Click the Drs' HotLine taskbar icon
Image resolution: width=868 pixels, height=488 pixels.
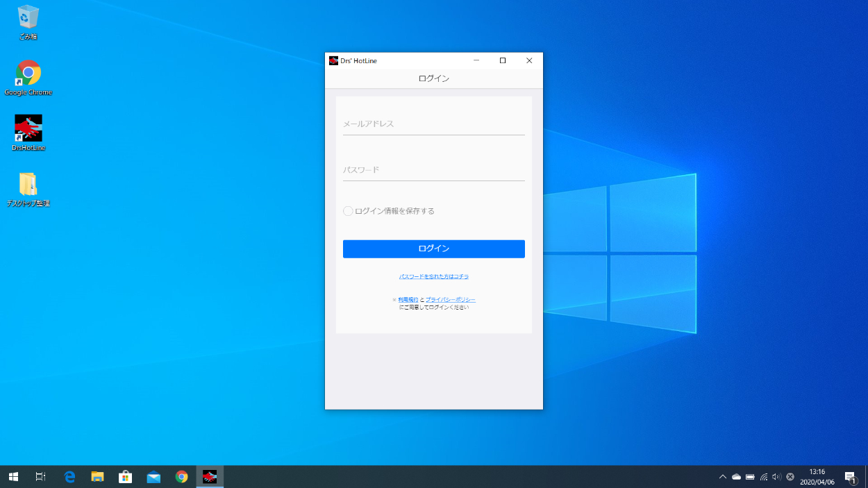(x=210, y=477)
